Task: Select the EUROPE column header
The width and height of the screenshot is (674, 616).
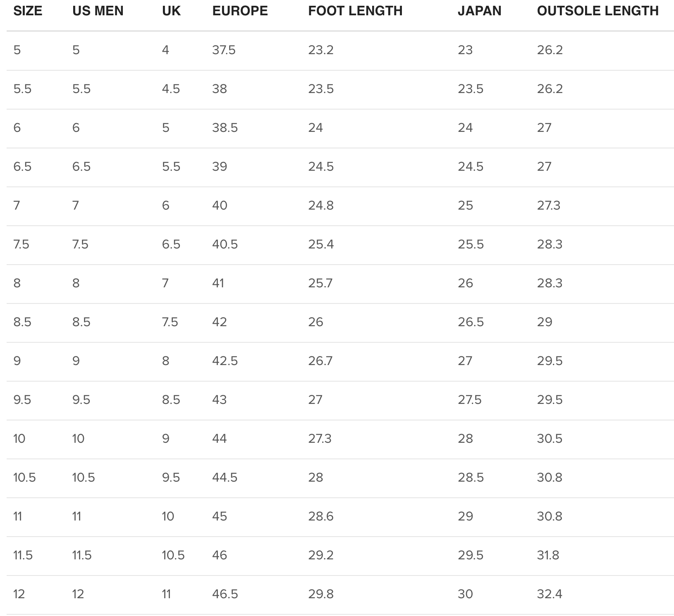Action: pyautogui.click(x=240, y=11)
